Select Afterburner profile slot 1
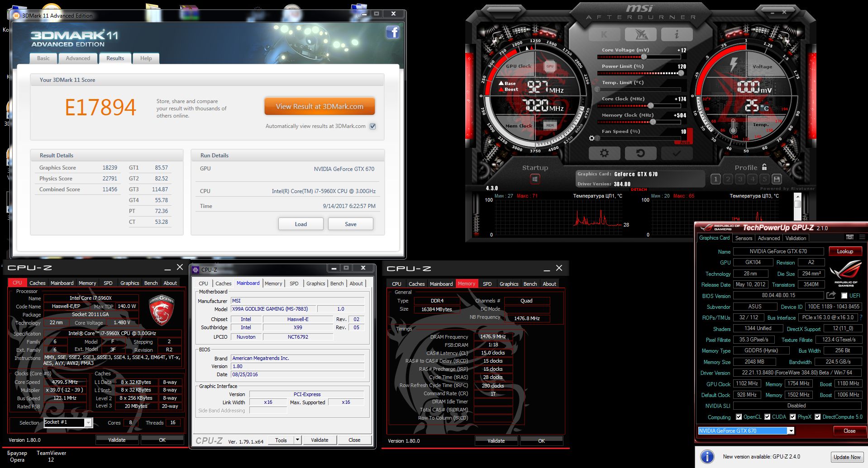 tap(715, 179)
